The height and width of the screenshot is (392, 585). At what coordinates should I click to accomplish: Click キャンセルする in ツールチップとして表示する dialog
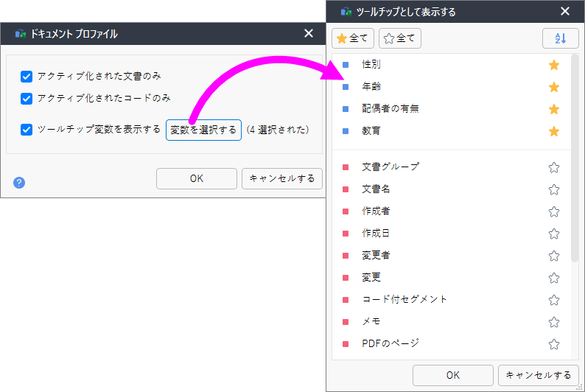pos(539,375)
